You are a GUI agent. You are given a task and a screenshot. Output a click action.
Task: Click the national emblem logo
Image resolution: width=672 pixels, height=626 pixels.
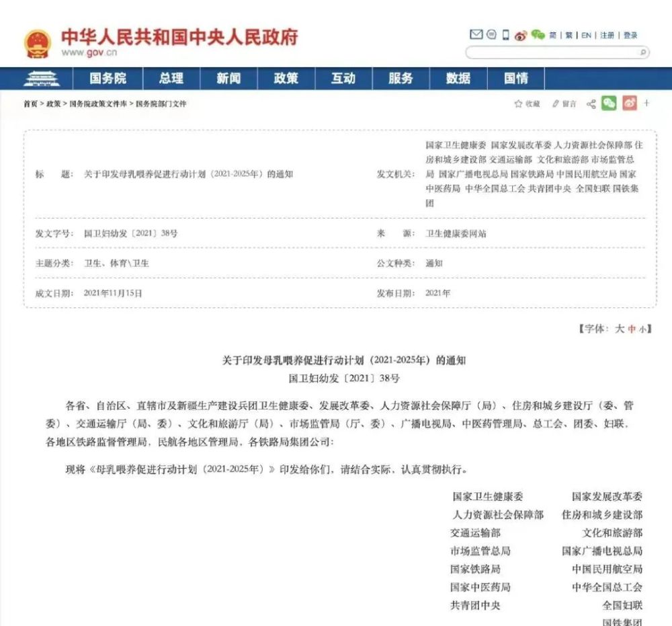37,44
